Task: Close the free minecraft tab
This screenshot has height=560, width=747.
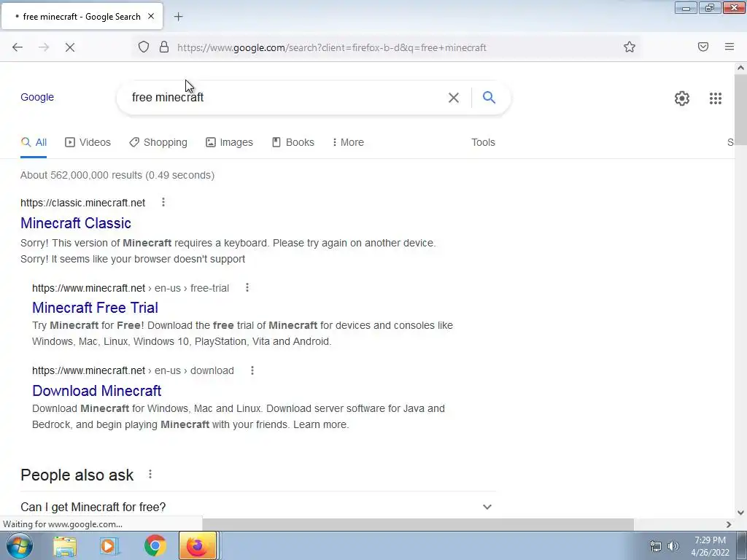Action: pos(151,16)
